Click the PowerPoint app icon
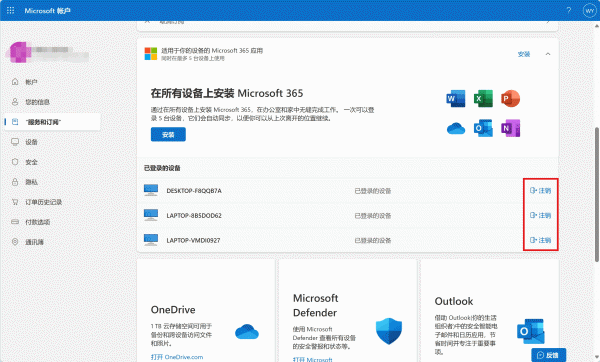Image resolution: width=600 pixels, height=362 pixels. tap(510, 99)
